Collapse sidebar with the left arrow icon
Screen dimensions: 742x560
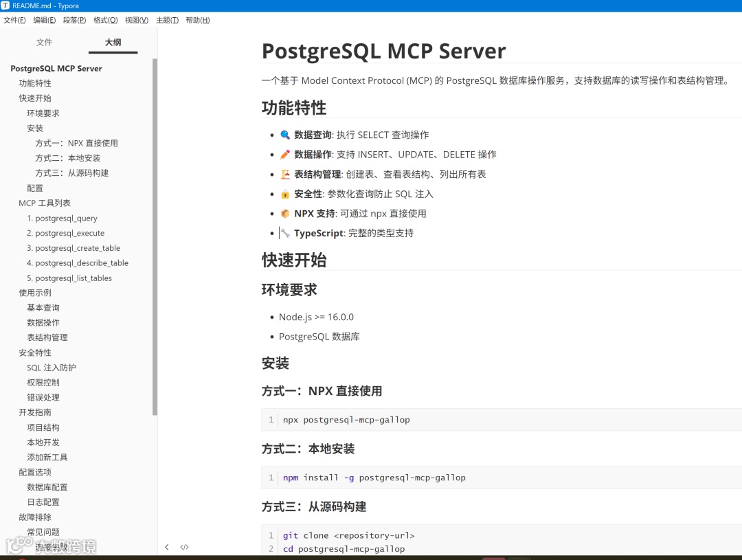pos(166,547)
